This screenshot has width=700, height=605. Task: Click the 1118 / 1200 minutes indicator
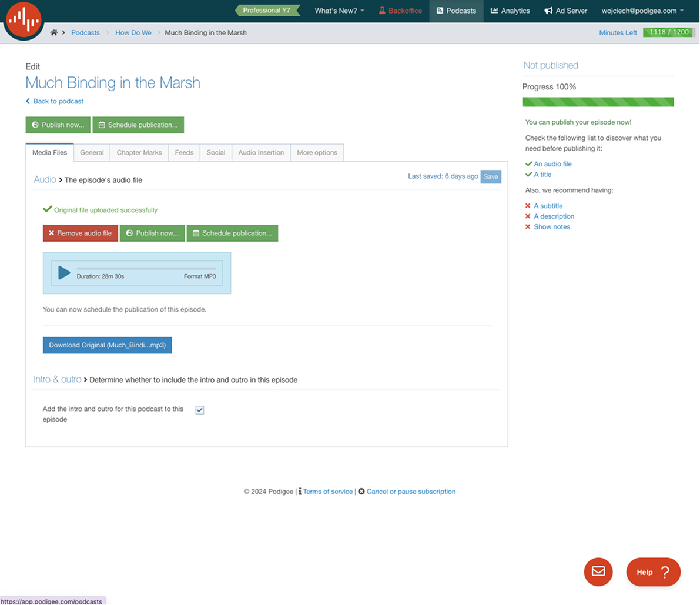pyautogui.click(x=669, y=32)
